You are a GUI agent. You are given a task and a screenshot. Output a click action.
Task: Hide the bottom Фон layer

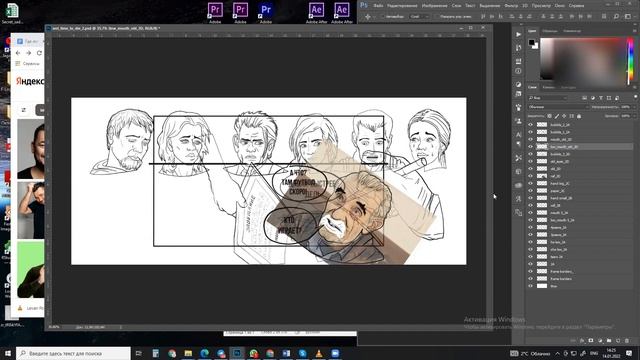531,286
